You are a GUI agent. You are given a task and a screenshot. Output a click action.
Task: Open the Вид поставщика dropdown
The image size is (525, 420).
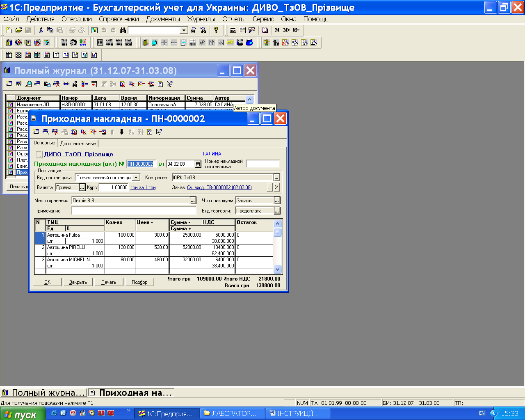click(x=136, y=178)
